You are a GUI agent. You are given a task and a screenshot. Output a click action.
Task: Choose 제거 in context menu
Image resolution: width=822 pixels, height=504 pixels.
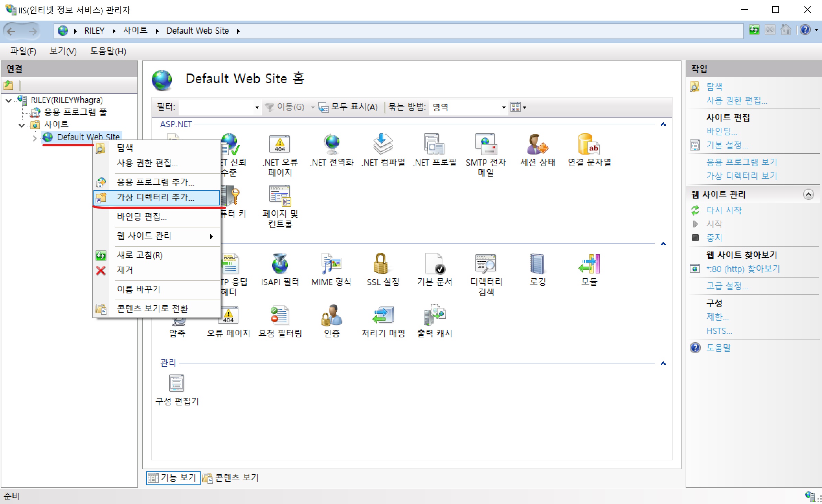click(156, 270)
